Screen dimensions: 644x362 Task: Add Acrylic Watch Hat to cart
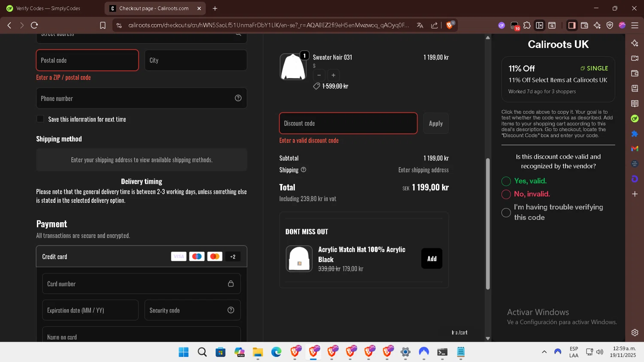[x=432, y=259]
